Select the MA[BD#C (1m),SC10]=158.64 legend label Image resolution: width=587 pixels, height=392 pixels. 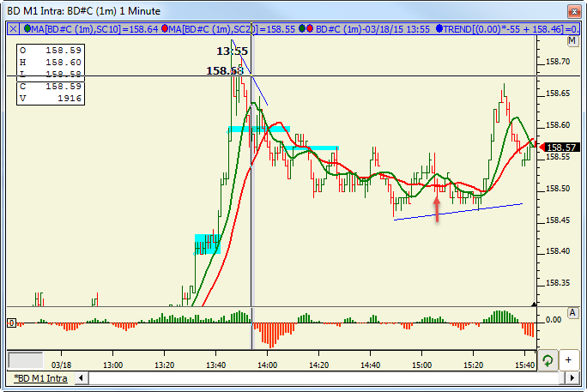pos(94,29)
